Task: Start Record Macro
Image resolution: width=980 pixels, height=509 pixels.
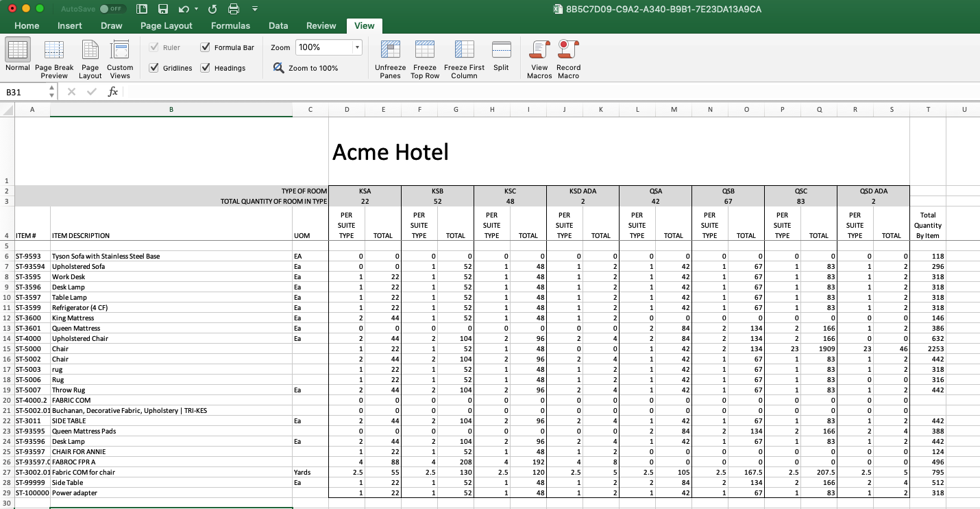Action: click(568, 59)
